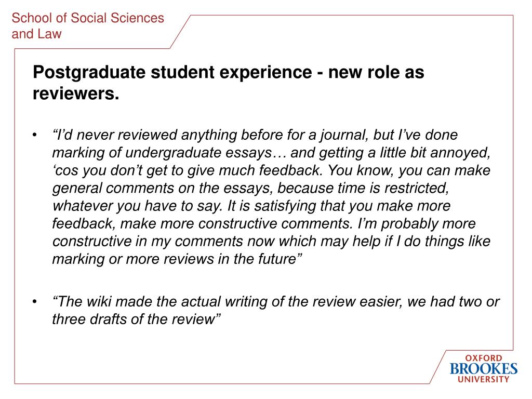Click the word 'OXFORD' in the logo

[484, 358]
